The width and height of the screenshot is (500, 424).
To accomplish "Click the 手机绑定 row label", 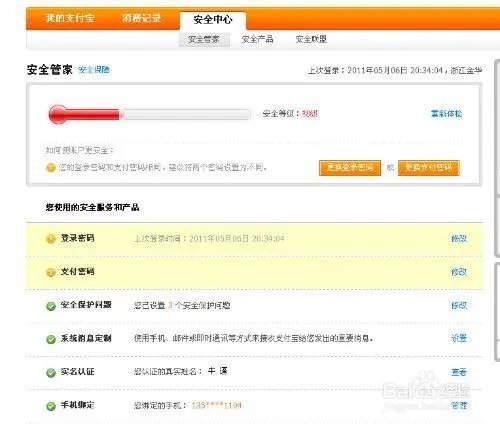I will pyautogui.click(x=78, y=405).
